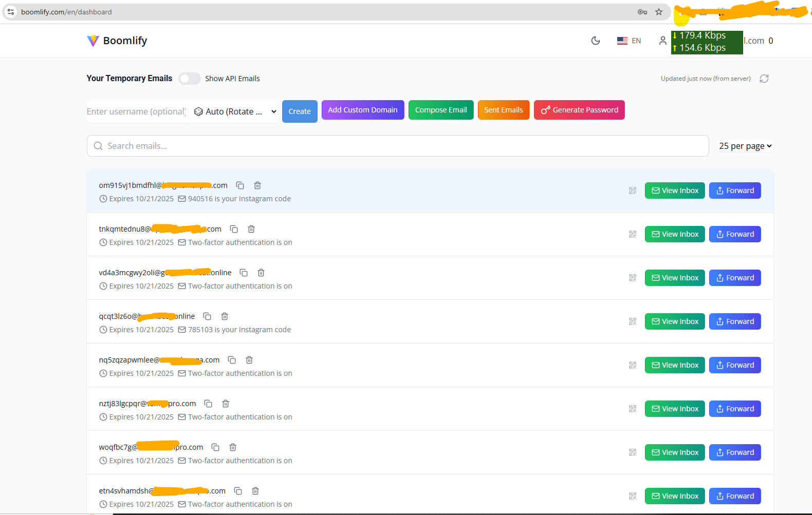Image resolution: width=812 pixels, height=515 pixels.
Task: Click the Boomlify brand name link
Action: click(125, 41)
